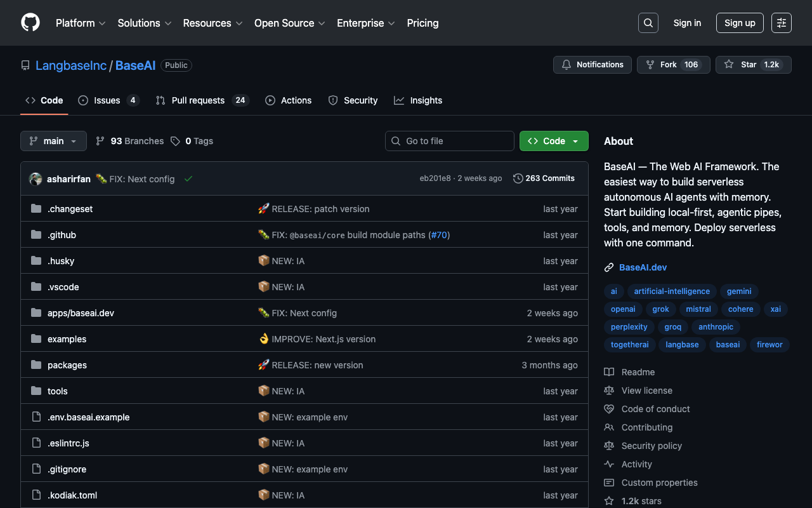
Task: Open the BaseAI.dev website link
Action: point(643,267)
